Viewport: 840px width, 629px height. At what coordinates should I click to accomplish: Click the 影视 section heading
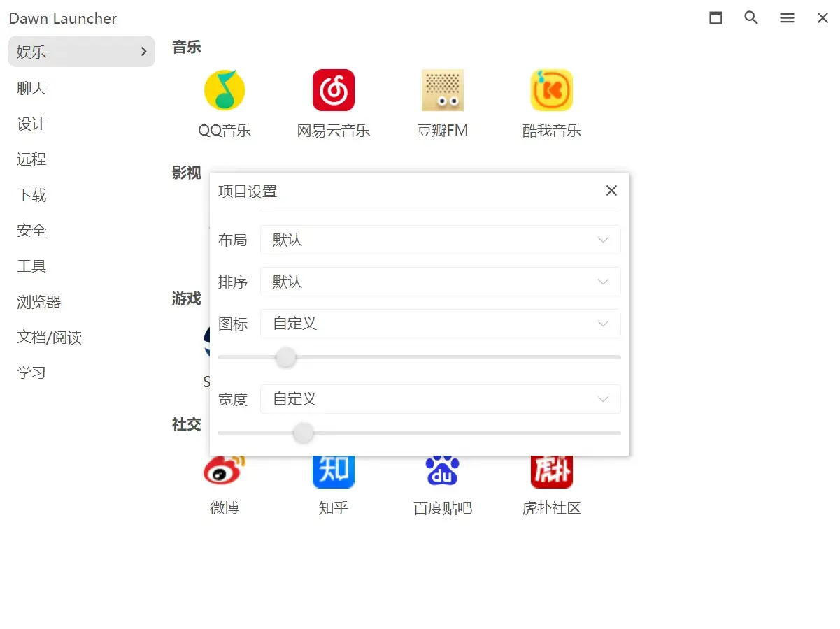click(187, 173)
